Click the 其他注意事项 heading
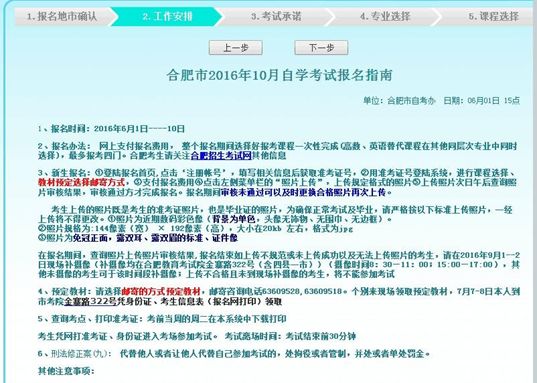The image size is (537, 383). pos(66,371)
